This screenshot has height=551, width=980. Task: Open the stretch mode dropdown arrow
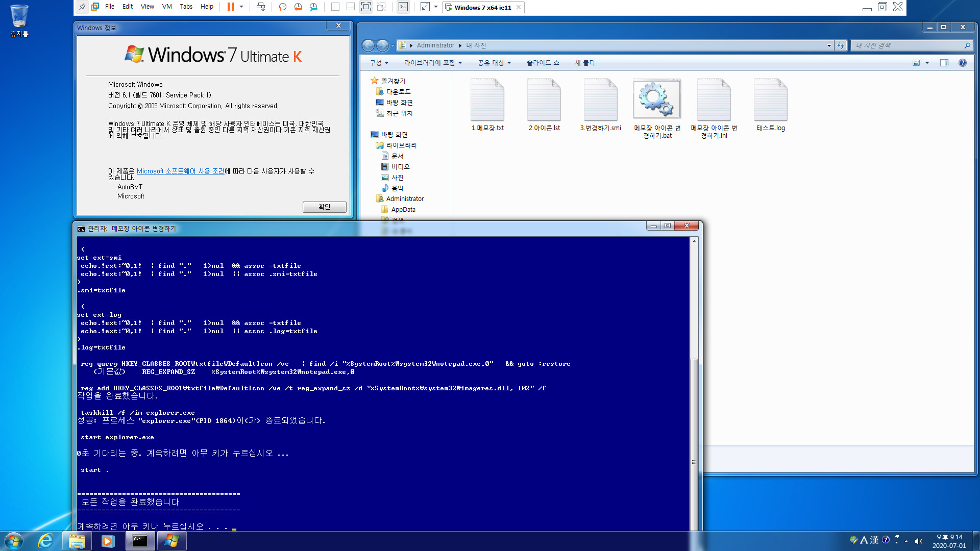[436, 7]
